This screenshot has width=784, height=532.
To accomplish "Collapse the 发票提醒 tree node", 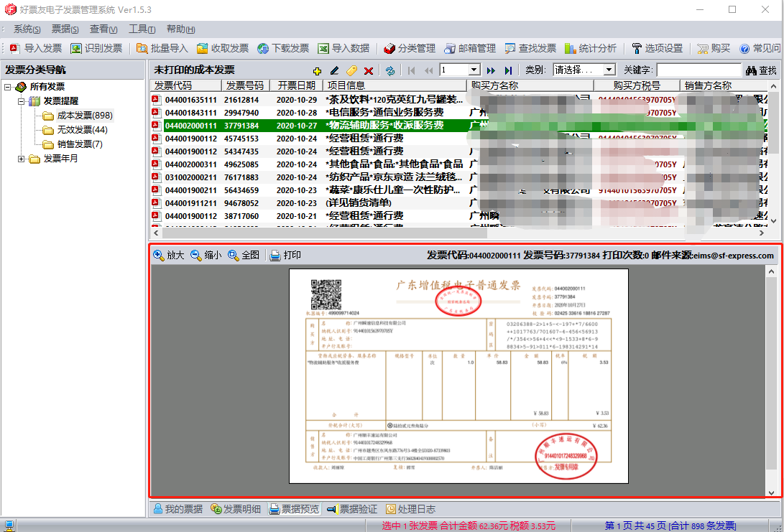I will pyautogui.click(x=22, y=101).
